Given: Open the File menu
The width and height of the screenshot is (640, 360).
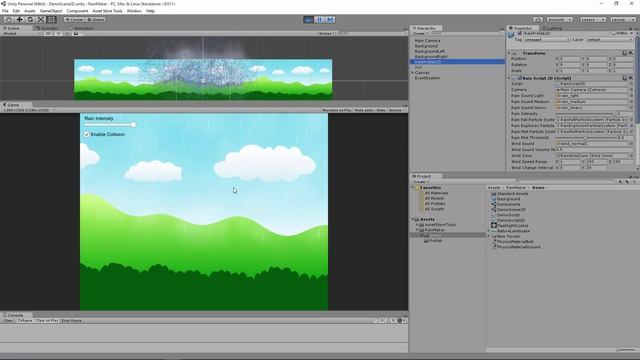Looking at the screenshot, I should (5, 11).
